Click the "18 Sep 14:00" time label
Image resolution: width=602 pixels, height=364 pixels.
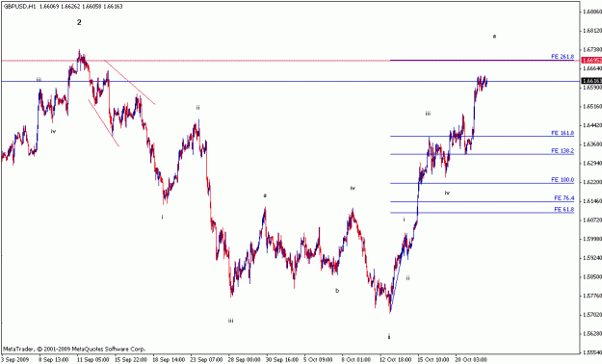pos(169,360)
